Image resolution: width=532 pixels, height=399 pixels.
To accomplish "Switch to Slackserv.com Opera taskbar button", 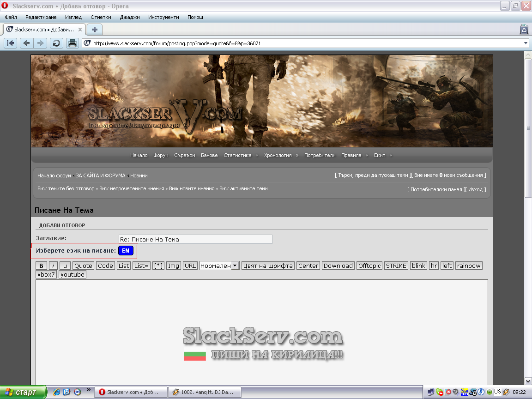I will pos(131,392).
